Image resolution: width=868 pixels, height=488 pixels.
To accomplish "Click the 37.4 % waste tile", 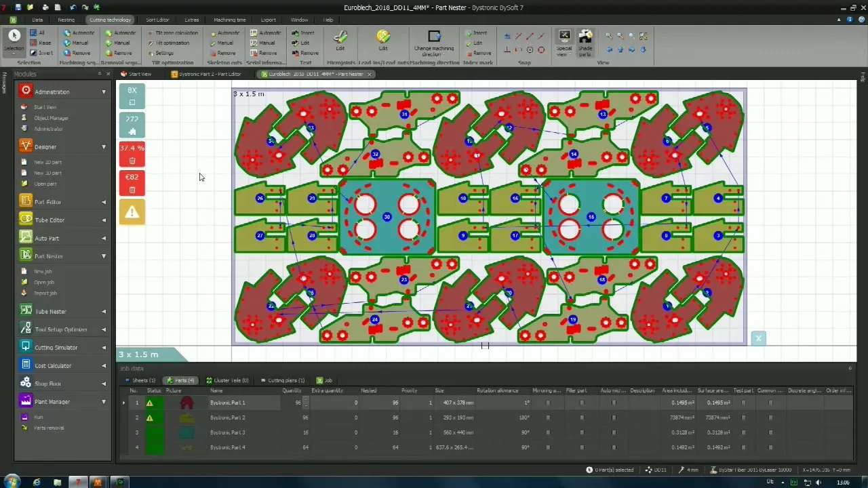I will (132, 154).
